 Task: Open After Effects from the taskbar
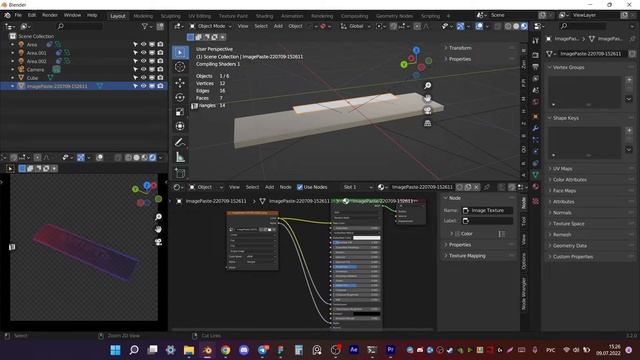click(353, 350)
